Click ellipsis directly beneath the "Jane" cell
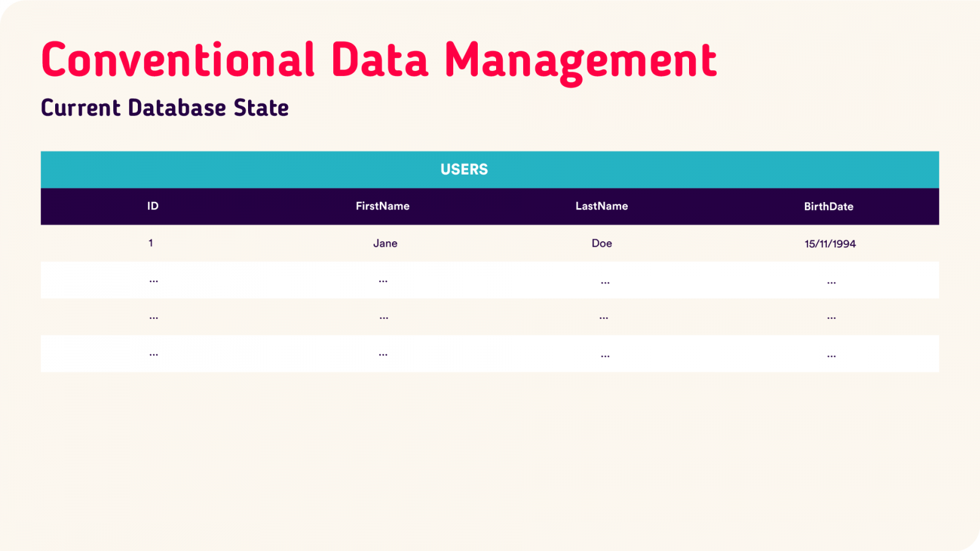 pyautogui.click(x=383, y=280)
